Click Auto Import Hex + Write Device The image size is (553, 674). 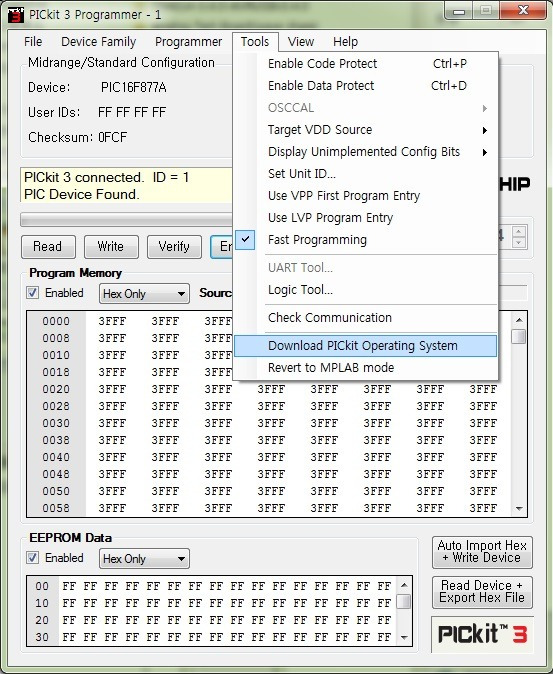[482, 552]
